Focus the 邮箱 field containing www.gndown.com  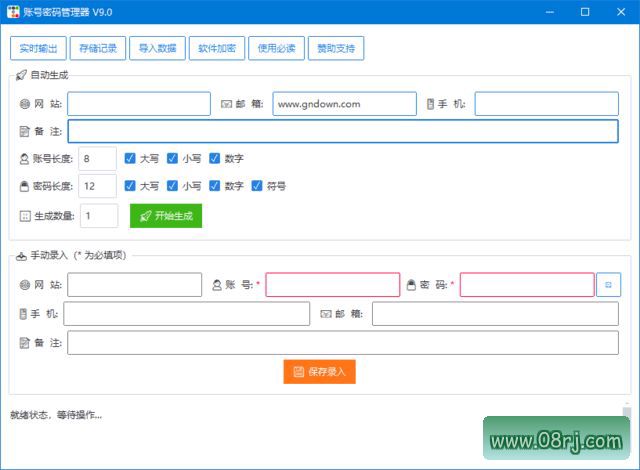point(344,104)
